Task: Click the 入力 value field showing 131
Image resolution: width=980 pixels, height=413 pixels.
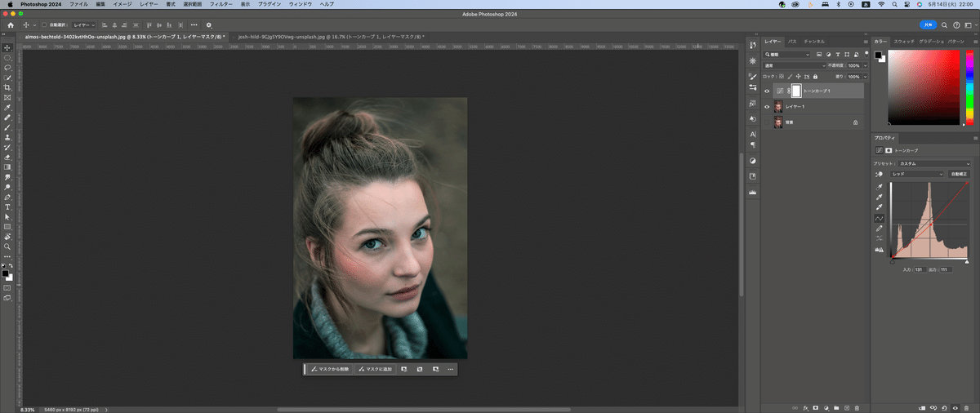Action: pyautogui.click(x=920, y=269)
